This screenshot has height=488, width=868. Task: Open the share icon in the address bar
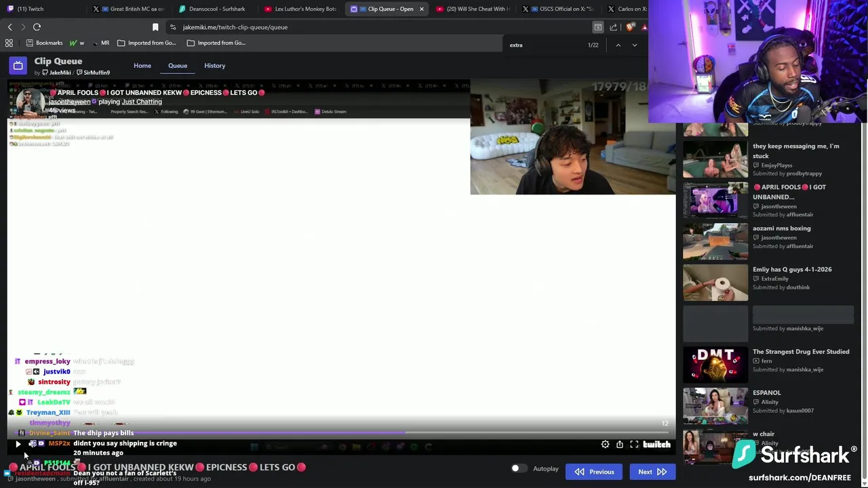tap(613, 27)
